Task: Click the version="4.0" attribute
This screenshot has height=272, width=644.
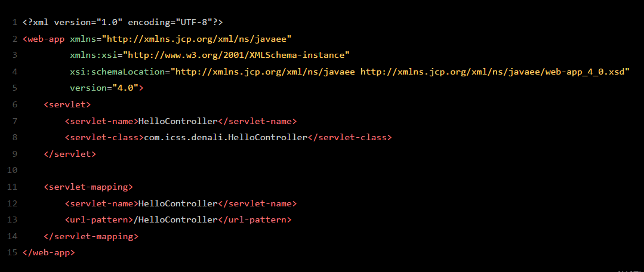Action: tap(104, 88)
